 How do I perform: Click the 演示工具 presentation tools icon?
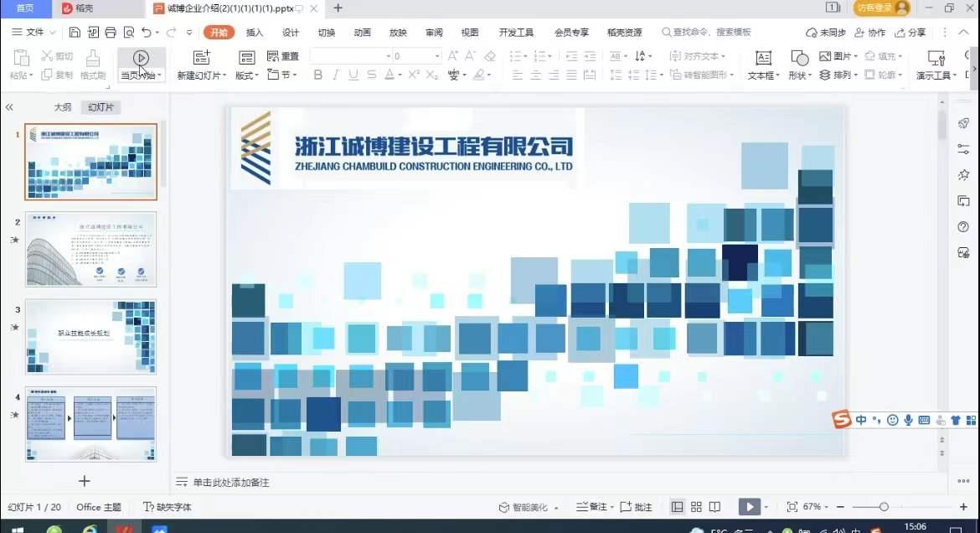(936, 58)
